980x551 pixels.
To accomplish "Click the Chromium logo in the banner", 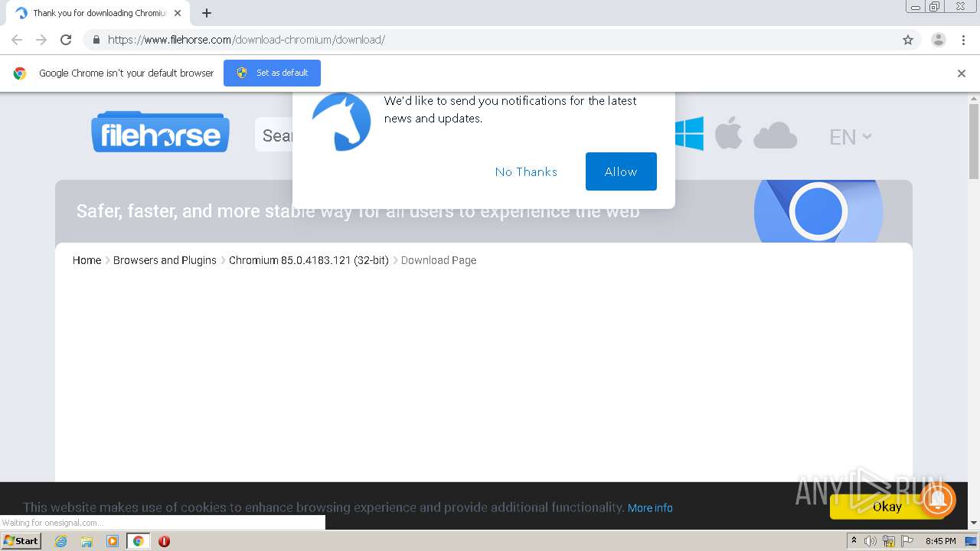I will point(818,211).
